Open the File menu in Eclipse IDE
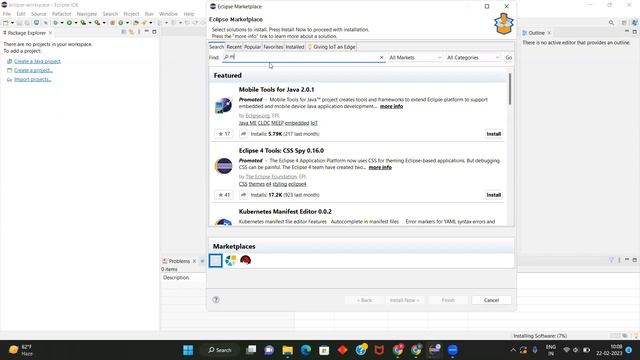The image size is (640, 360). pos(7,14)
